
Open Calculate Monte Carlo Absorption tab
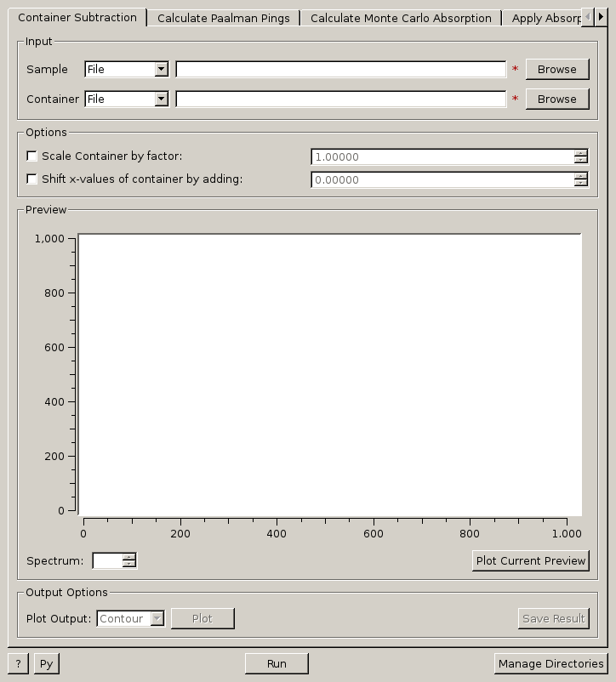[401, 18]
